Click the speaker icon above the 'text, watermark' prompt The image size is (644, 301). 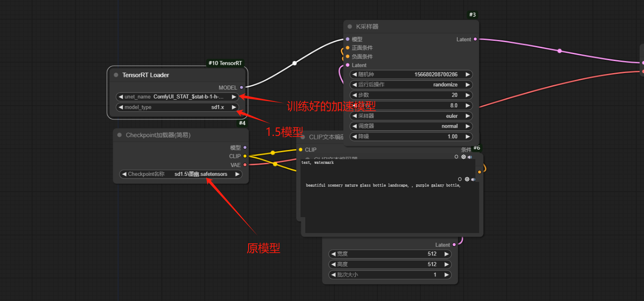click(470, 157)
